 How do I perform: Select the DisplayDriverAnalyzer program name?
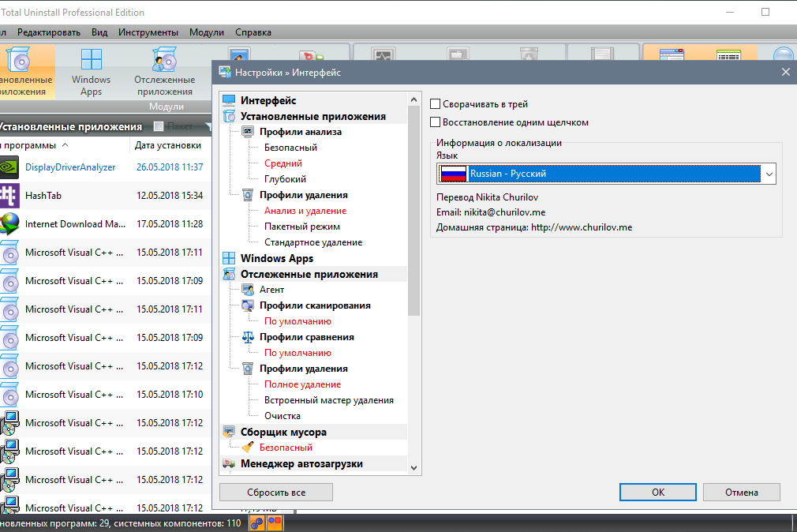tap(70, 167)
